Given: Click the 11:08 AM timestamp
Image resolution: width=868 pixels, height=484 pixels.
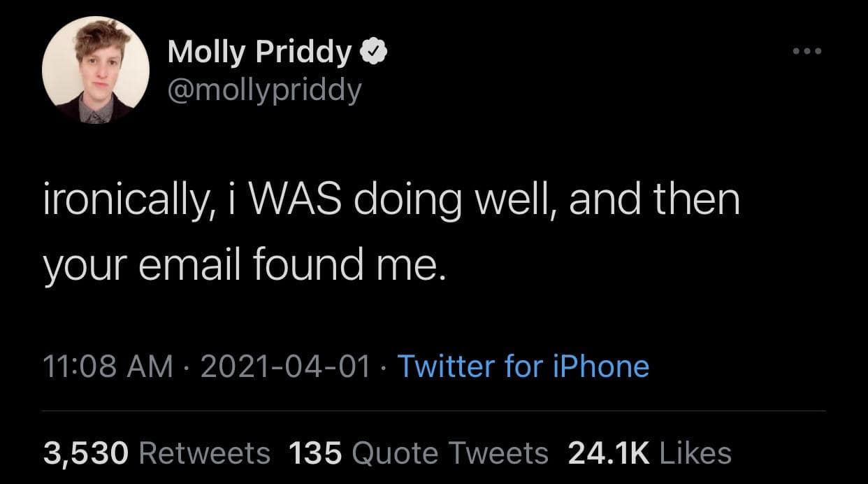Looking at the screenshot, I should coord(108,366).
